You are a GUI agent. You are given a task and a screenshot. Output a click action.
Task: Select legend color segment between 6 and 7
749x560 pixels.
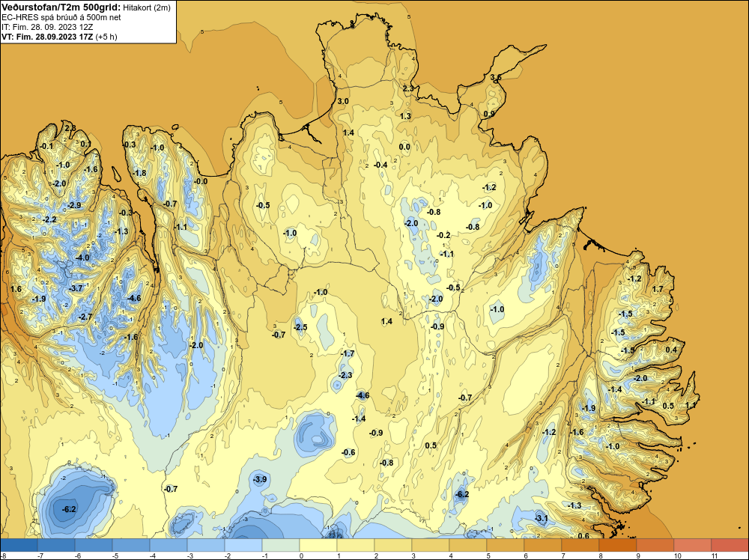click(542, 545)
